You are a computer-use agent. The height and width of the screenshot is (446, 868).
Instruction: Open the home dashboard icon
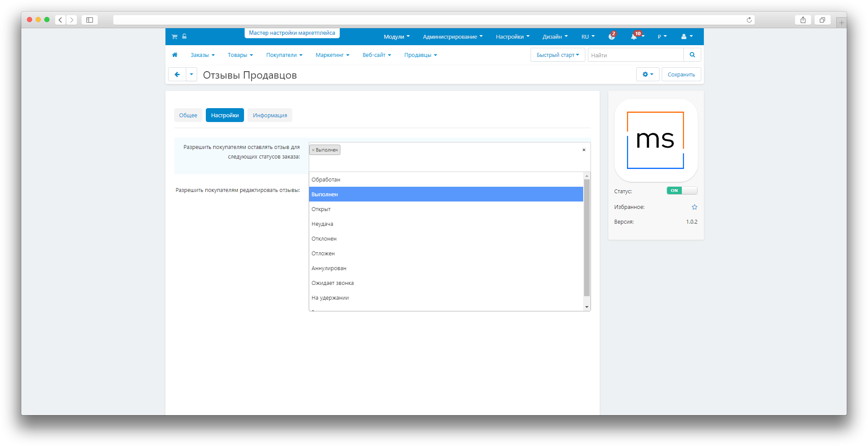pos(175,55)
